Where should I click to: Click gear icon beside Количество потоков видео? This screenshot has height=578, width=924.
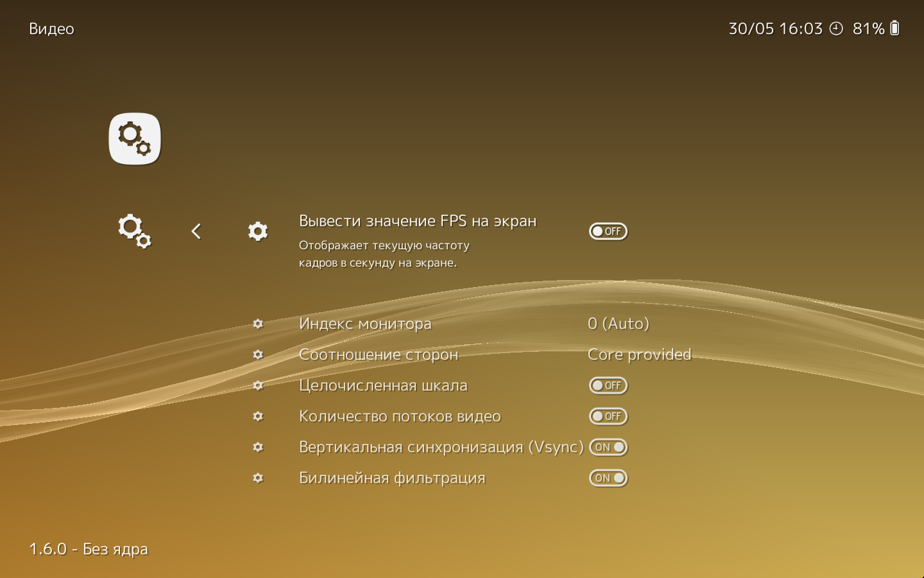258,416
